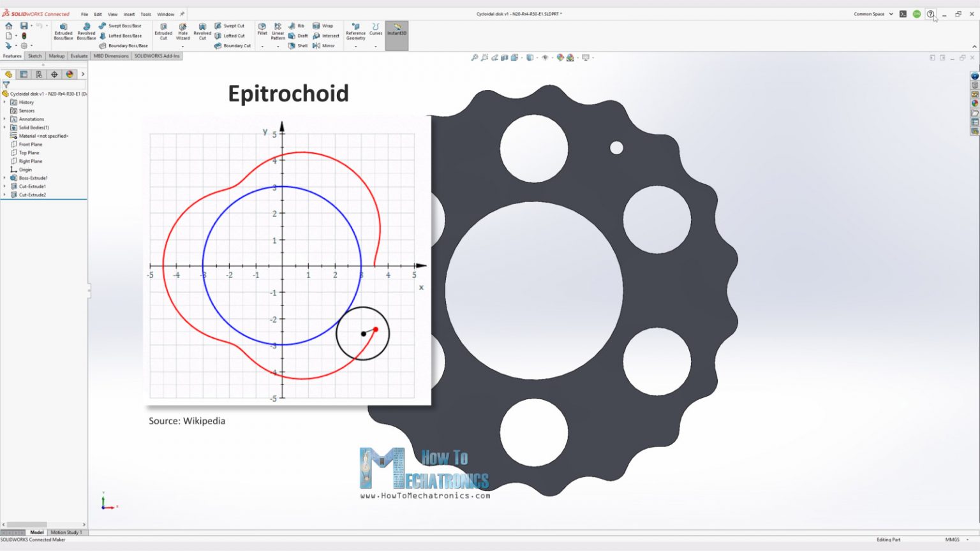The width and height of the screenshot is (980, 551).
Task: Switch to the Sketch tab
Action: [x=34, y=56]
